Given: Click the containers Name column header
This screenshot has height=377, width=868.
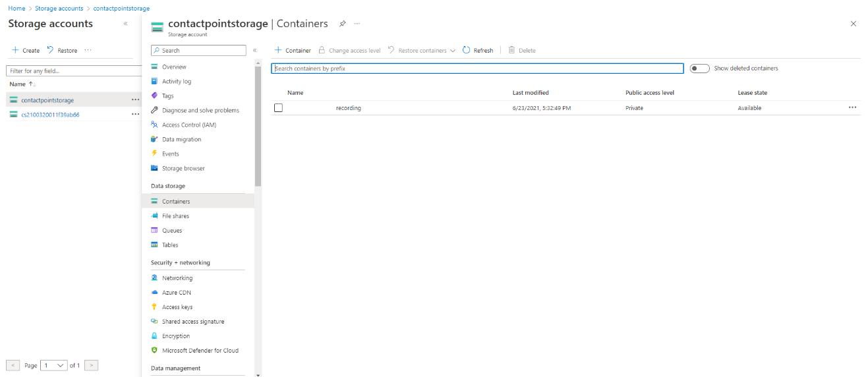Looking at the screenshot, I should point(295,93).
